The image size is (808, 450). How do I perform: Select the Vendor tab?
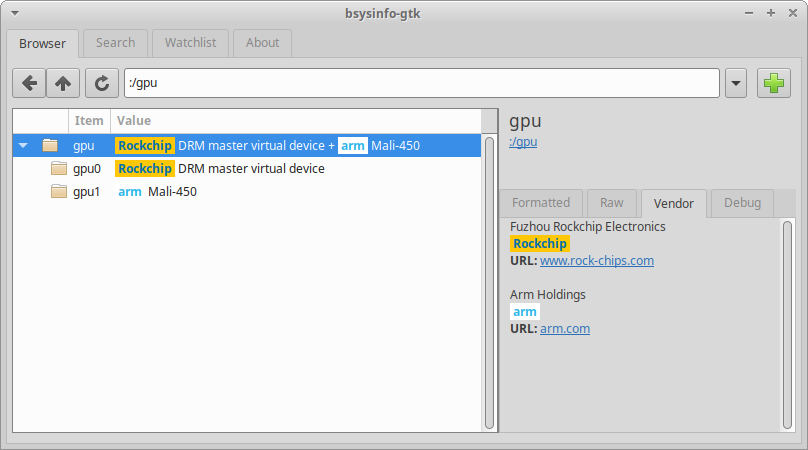coord(674,204)
